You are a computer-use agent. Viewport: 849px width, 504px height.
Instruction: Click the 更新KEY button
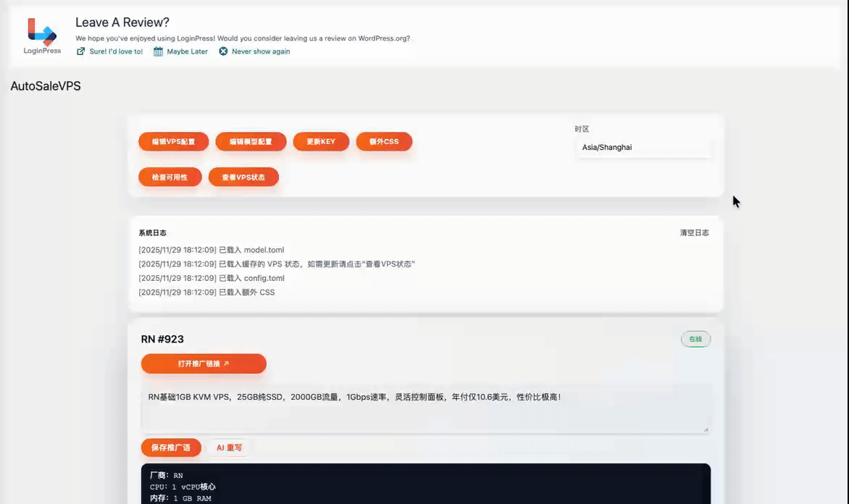(x=321, y=142)
